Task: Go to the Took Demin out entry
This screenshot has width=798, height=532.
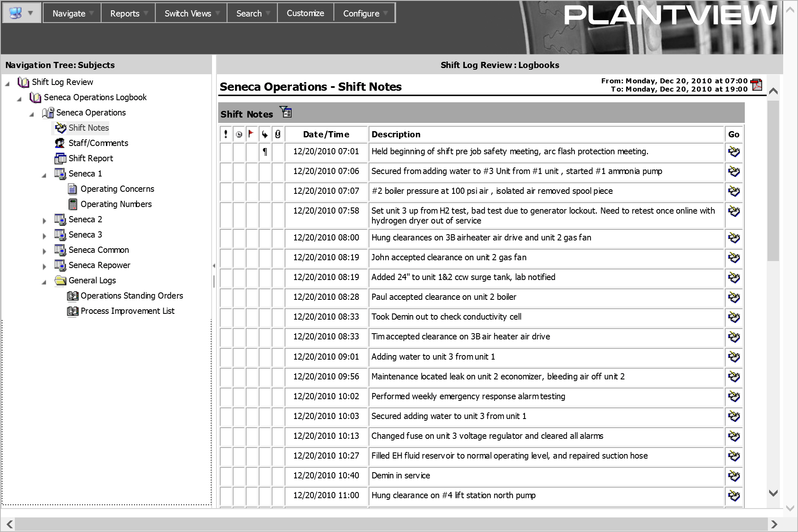Action: coord(734,317)
